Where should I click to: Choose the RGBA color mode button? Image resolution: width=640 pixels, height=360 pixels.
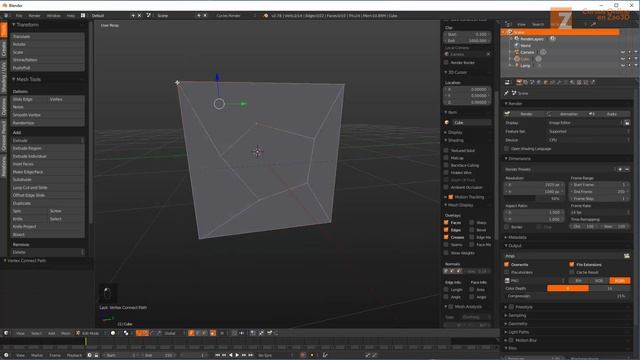619,280
